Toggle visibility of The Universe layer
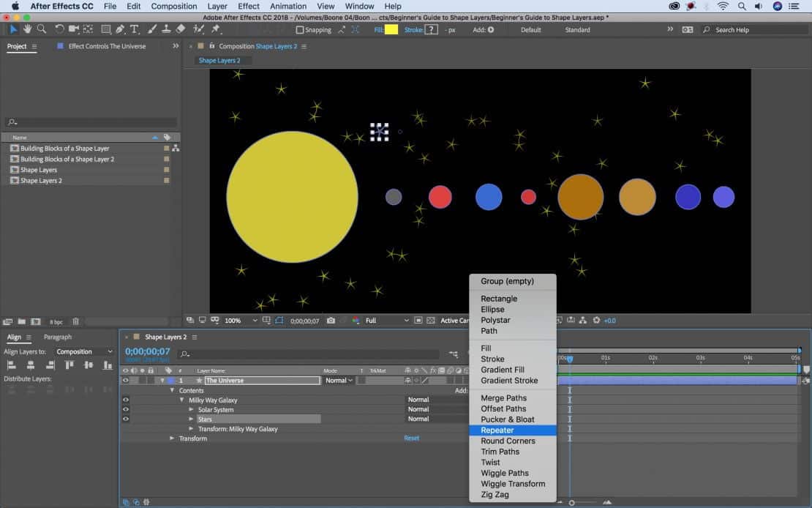Viewport: 812px width, 508px height. point(125,381)
